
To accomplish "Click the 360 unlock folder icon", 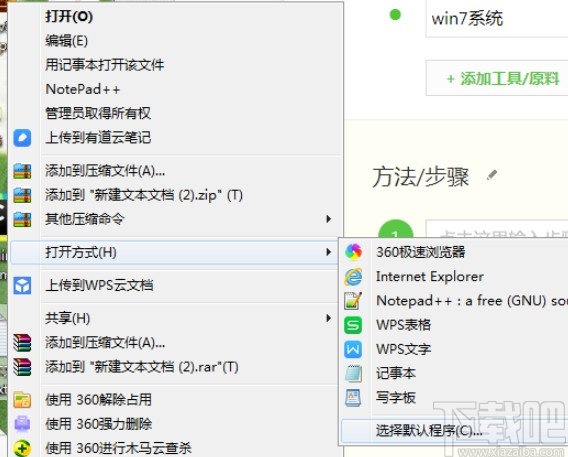I will [x=22, y=400].
